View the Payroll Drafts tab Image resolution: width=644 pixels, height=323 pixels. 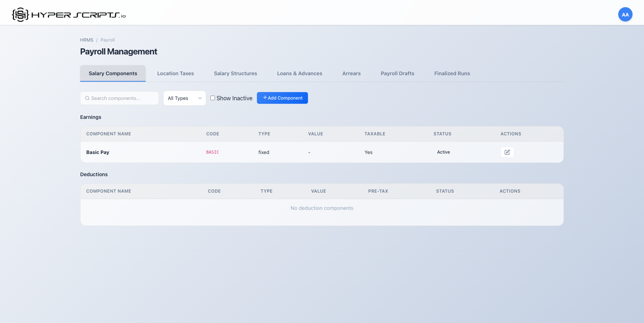(x=397, y=73)
